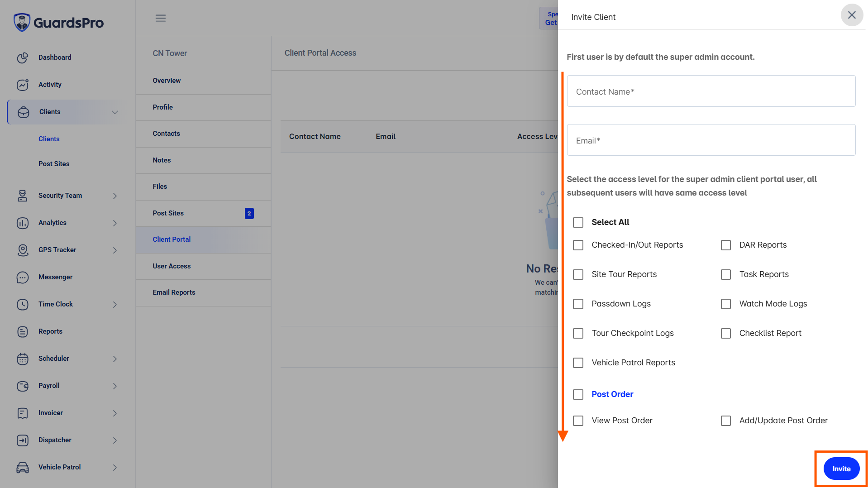This screenshot has width=868, height=488.
Task: Expand the Payroll submenu chevron
Action: (115, 386)
